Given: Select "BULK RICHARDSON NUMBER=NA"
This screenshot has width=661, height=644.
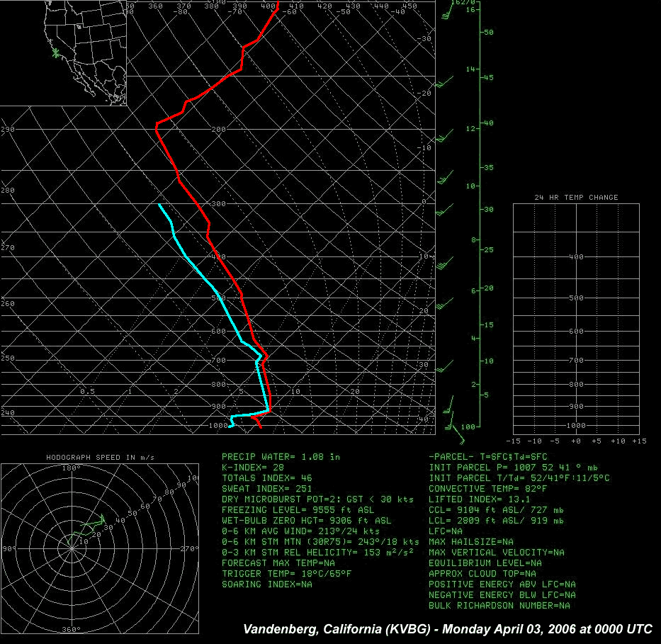Looking at the screenshot, I should pos(499,606).
